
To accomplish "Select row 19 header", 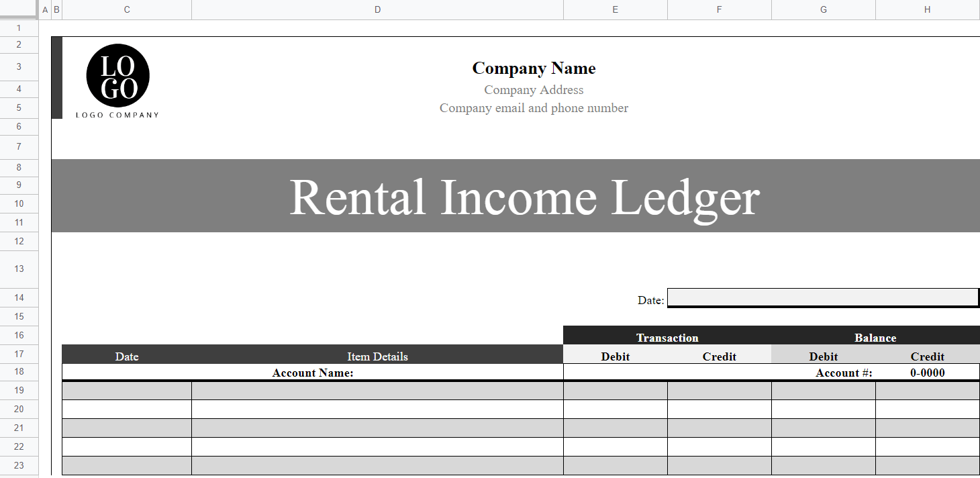I will (19, 390).
